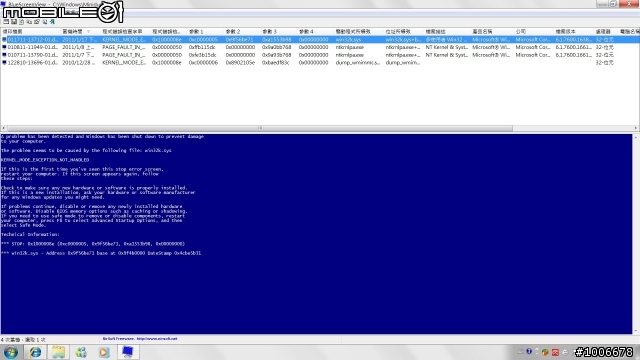Viewport: 640px width, 360px height.
Task: Sort by the crash time column with the sort arrow
Action: (80, 31)
